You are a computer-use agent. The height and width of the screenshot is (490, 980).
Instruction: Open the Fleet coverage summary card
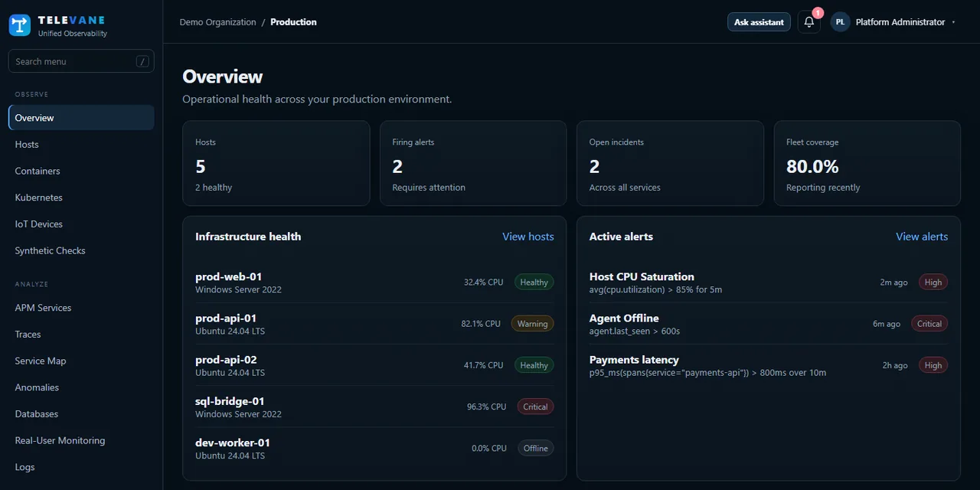pos(867,163)
